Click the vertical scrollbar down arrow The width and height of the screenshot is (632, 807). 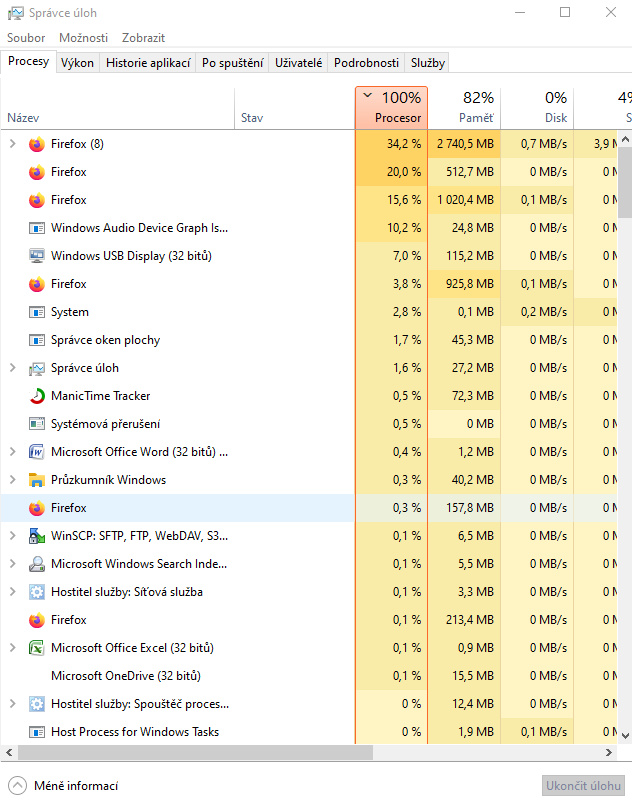click(625, 736)
